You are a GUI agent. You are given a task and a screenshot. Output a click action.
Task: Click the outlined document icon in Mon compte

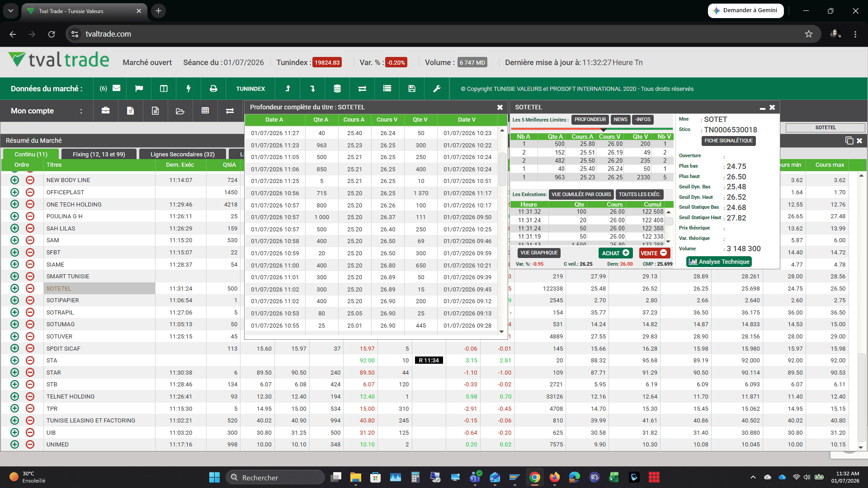tap(156, 111)
